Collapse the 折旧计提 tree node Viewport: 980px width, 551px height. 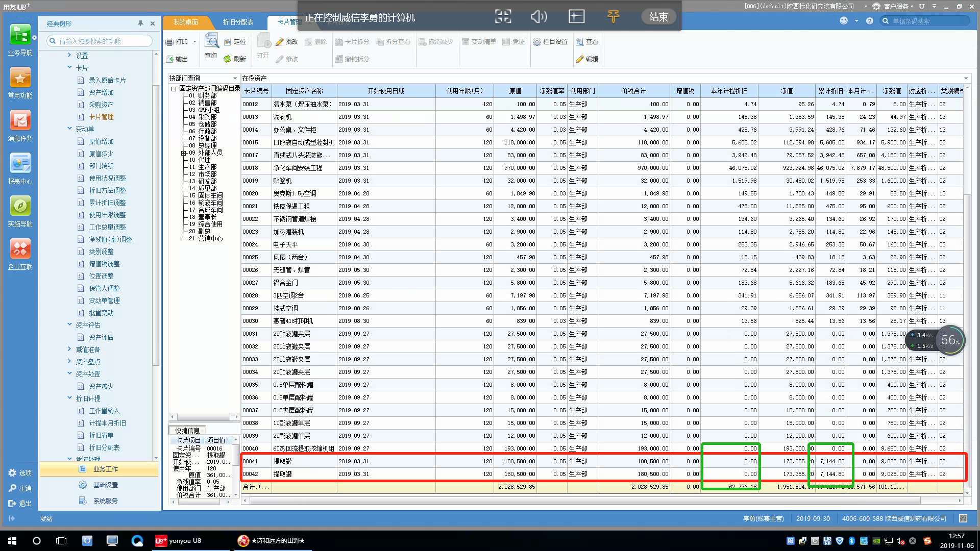(x=69, y=398)
